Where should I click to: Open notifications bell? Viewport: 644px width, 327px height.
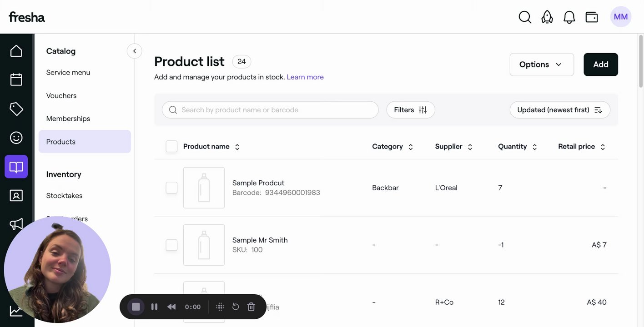tap(569, 17)
